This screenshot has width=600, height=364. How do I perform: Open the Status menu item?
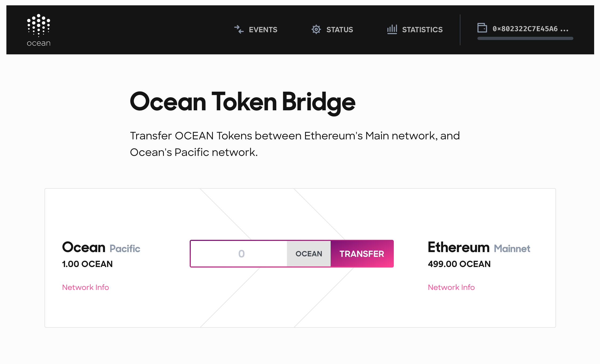click(x=332, y=30)
